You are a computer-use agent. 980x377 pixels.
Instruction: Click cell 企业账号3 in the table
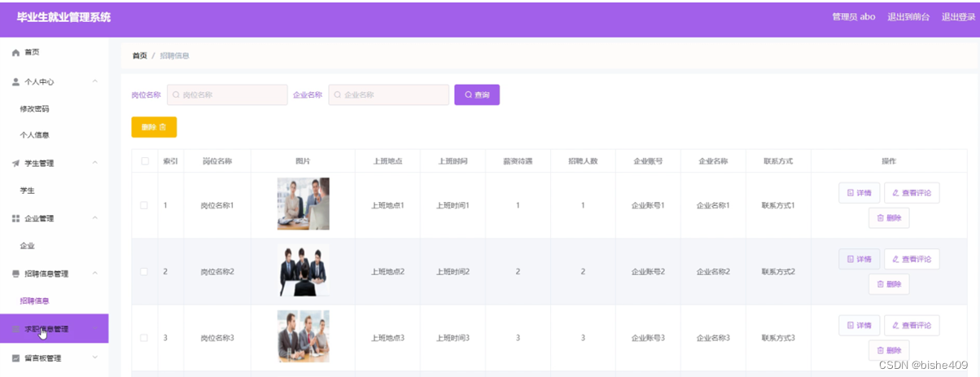[x=648, y=337]
